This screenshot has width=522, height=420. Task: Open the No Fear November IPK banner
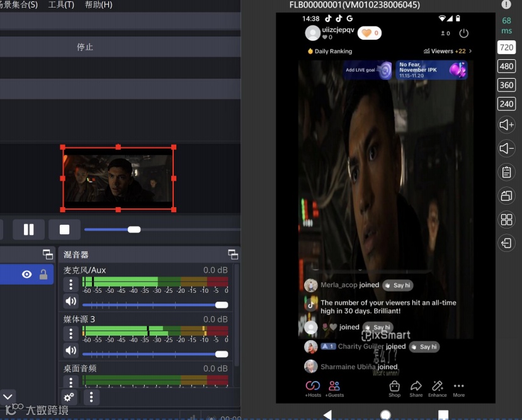tap(431, 70)
